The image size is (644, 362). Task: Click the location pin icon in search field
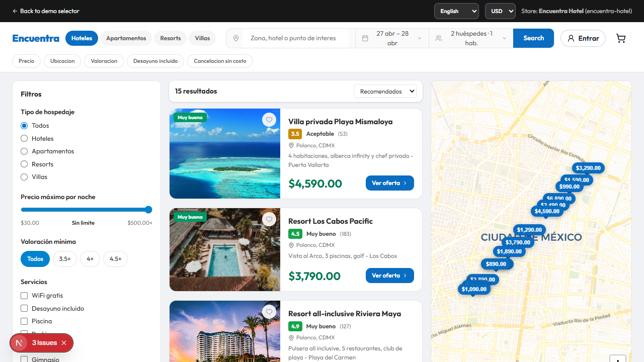(235, 38)
